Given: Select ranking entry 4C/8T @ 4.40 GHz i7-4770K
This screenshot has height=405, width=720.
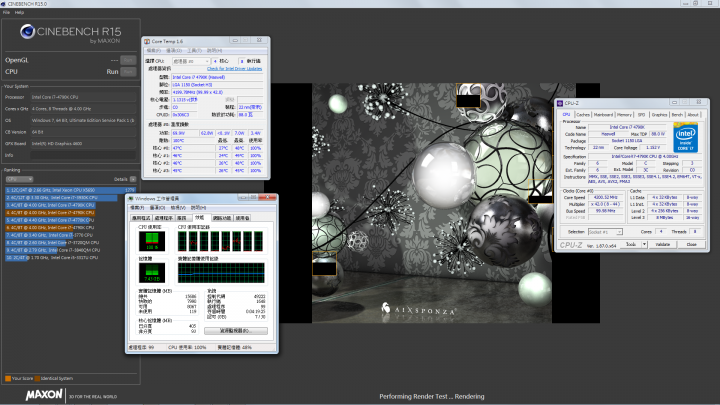Looking at the screenshot, I should 50,220.
